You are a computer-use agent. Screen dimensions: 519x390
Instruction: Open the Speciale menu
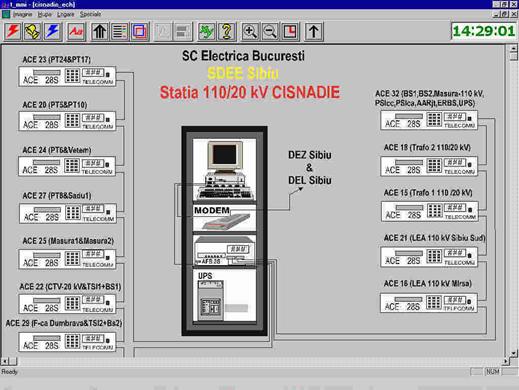click(x=90, y=14)
